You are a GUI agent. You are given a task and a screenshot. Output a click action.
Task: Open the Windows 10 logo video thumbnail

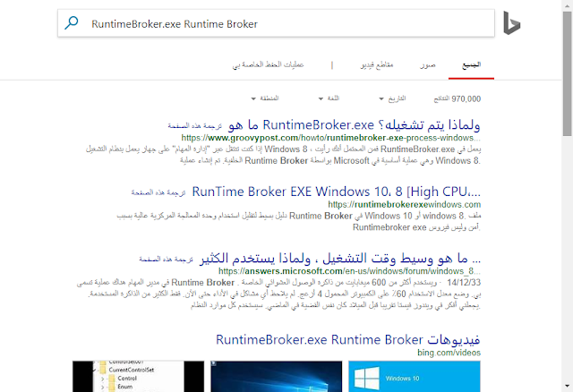pyautogui.click(x=415, y=376)
